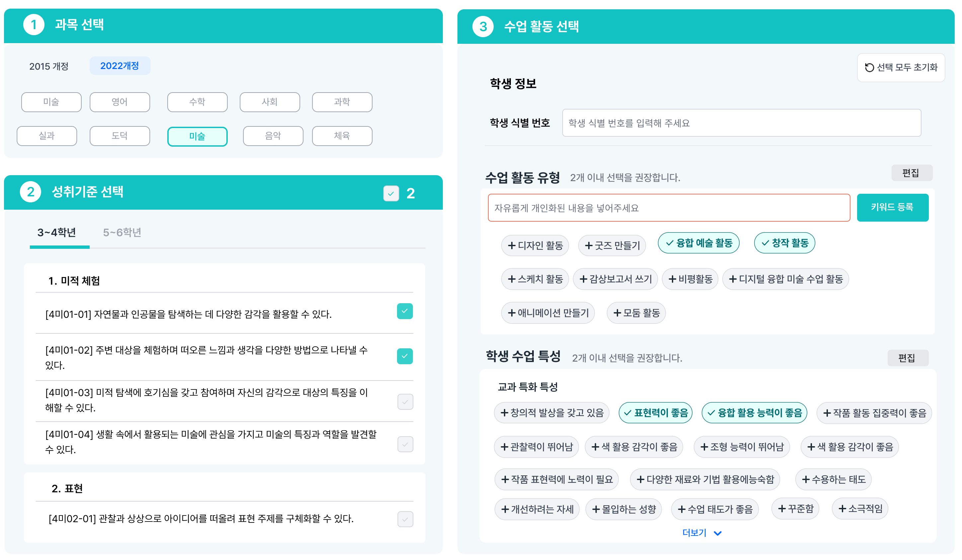962x560 pixels.
Task: Click 편집 button for 수업 활동 유형
Action: coord(911,173)
